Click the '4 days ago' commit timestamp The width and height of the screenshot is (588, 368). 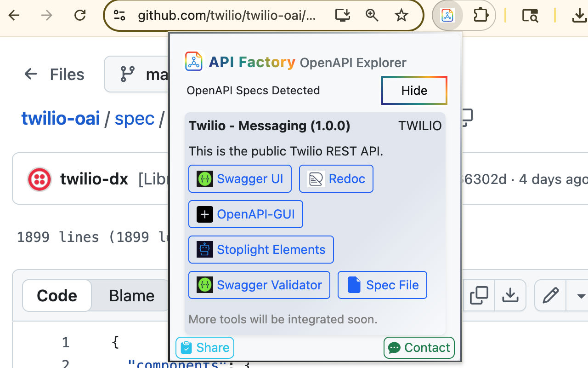click(x=553, y=179)
